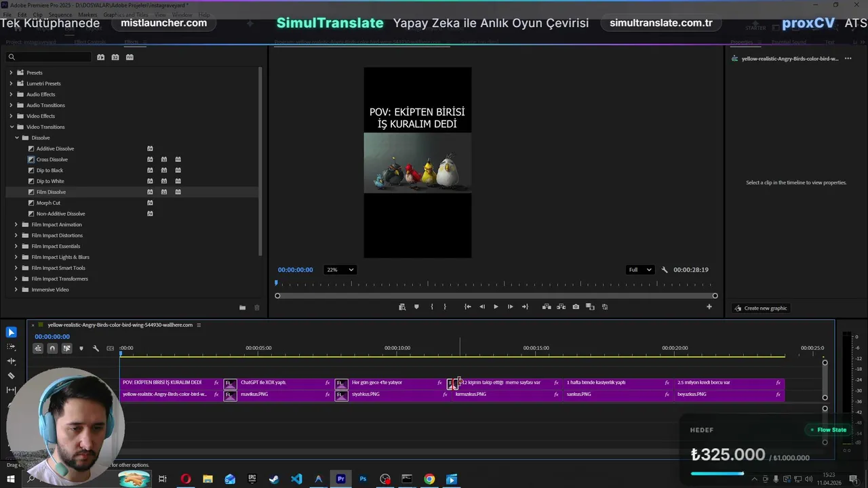
Task: Expand the Lumetri Presets folder
Action: point(11,83)
